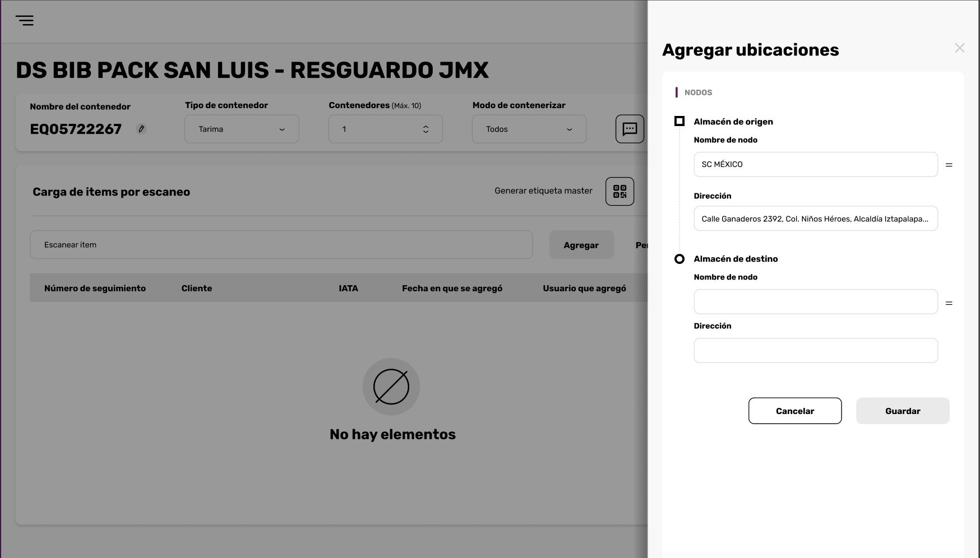Generate master label QR icon
Viewport: 980px width, 558px height.
pyautogui.click(x=620, y=192)
